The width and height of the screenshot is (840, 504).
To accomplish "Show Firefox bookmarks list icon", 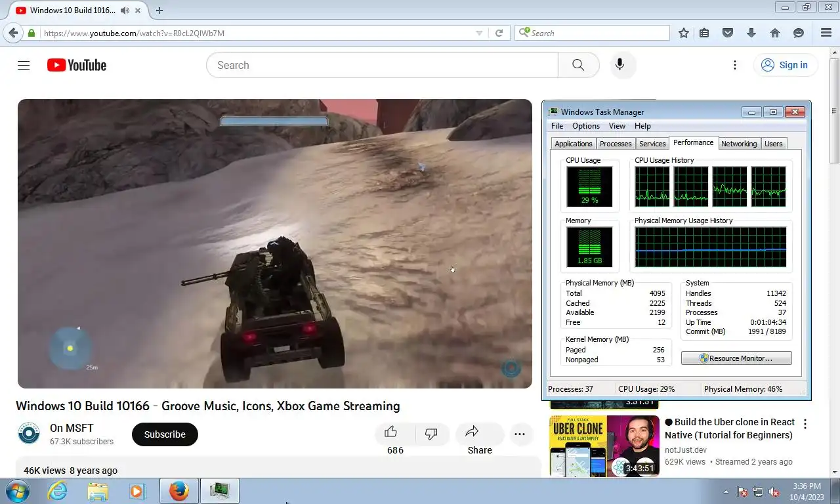I will click(x=704, y=33).
